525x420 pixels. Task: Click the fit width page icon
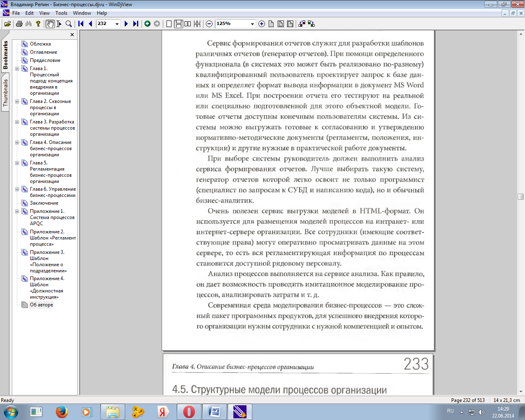(281, 24)
